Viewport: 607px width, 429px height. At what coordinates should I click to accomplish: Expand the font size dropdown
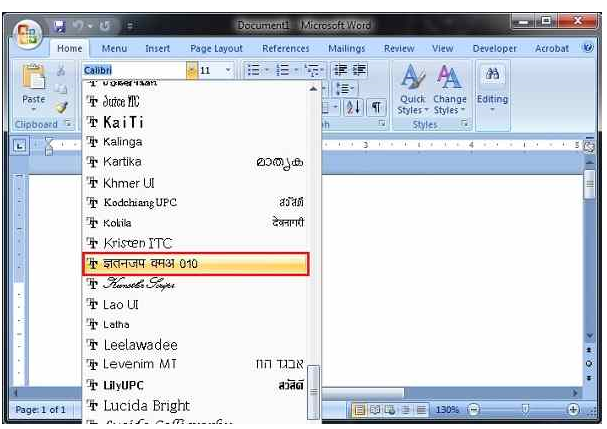[228, 71]
